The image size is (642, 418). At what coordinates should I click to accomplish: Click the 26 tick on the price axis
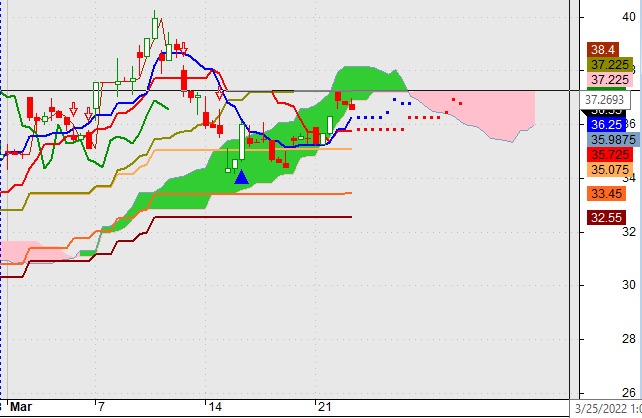[629, 393]
